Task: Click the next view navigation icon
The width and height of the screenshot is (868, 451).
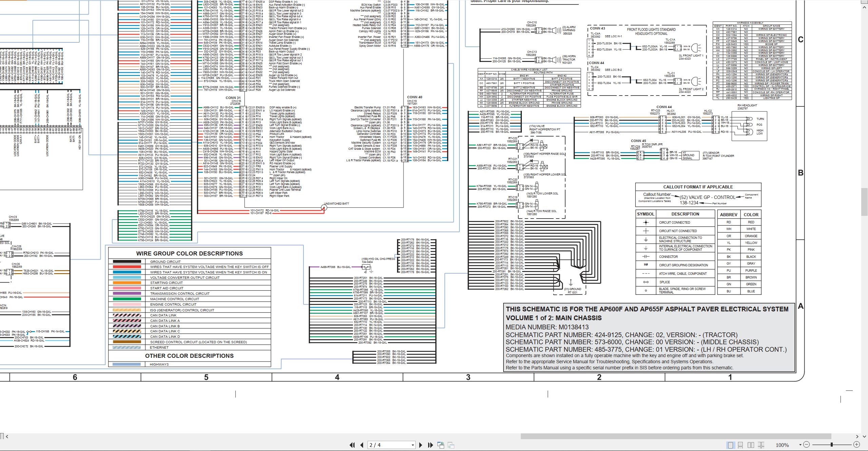Action: 451,445
